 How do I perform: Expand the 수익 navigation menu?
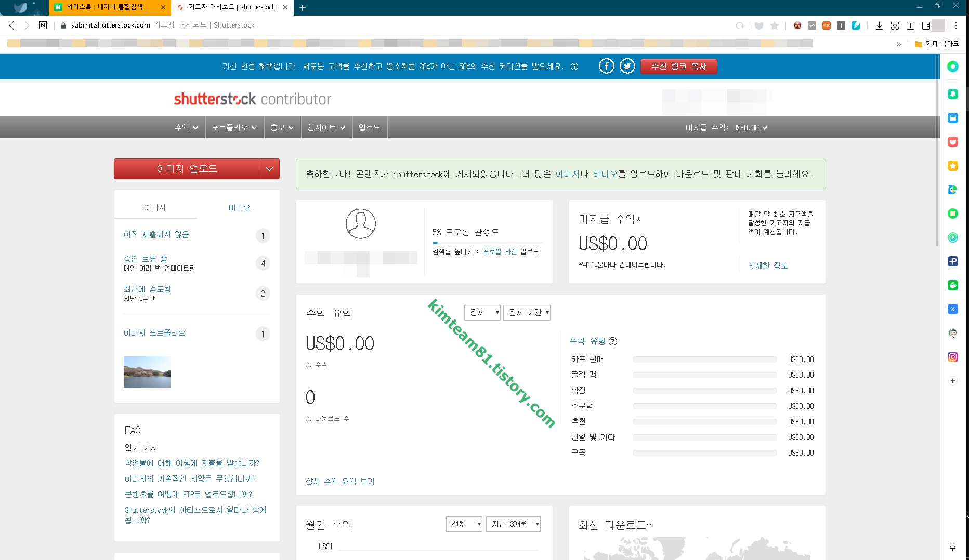(187, 127)
